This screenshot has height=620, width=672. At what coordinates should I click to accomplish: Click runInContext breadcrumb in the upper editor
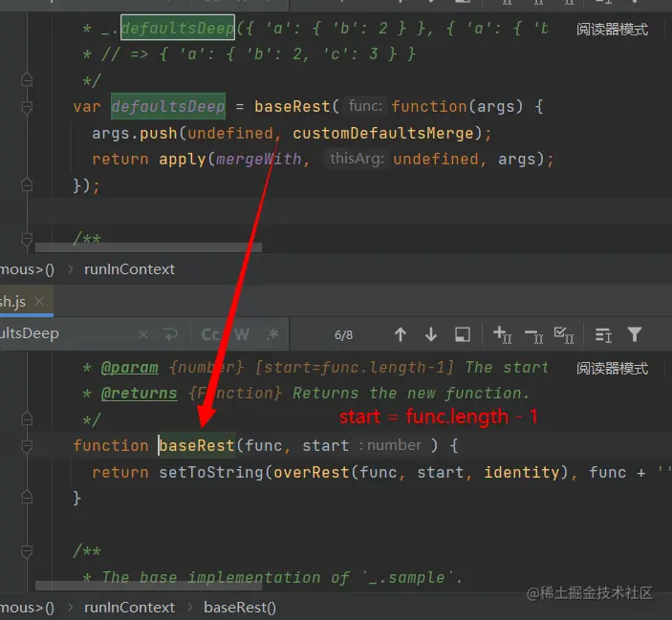coord(129,269)
